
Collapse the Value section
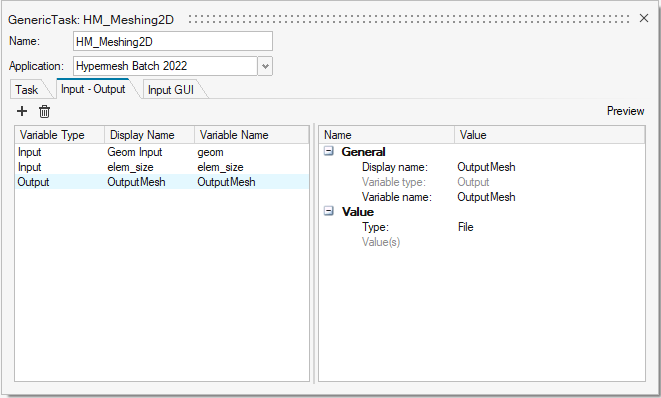[329, 211]
